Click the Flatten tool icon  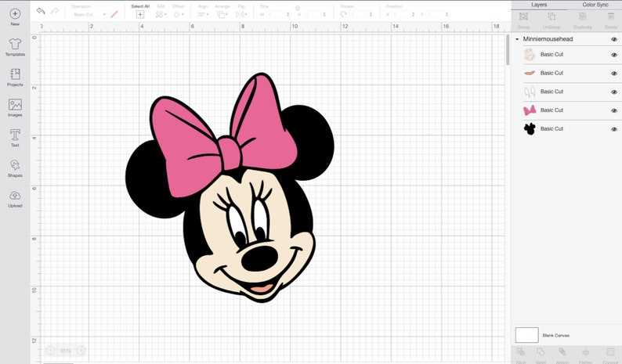point(585,352)
